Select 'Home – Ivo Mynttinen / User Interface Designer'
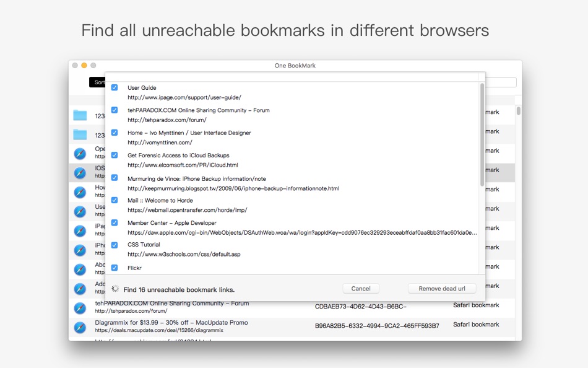The width and height of the screenshot is (588, 368). [x=189, y=133]
